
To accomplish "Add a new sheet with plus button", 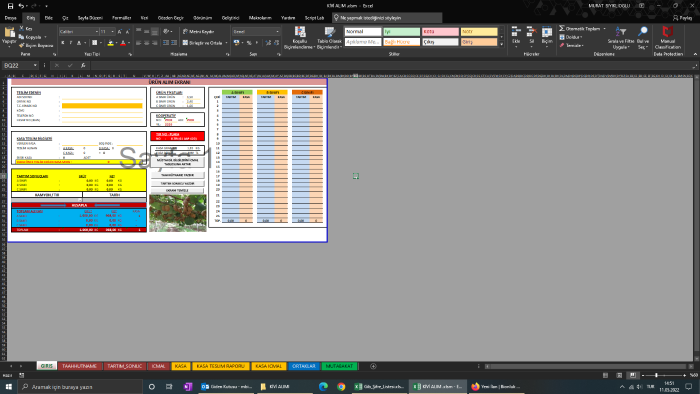I will pyautogui.click(x=373, y=366).
